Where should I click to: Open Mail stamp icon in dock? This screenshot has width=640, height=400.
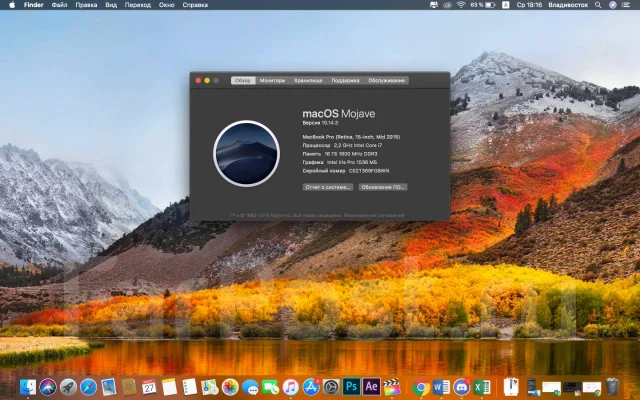(x=109, y=387)
